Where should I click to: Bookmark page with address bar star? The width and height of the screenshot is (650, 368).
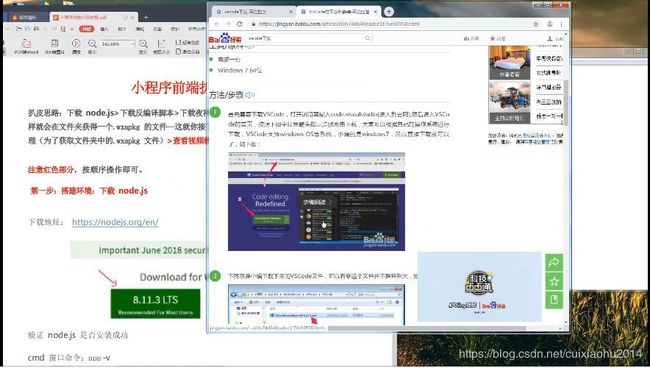coord(536,24)
